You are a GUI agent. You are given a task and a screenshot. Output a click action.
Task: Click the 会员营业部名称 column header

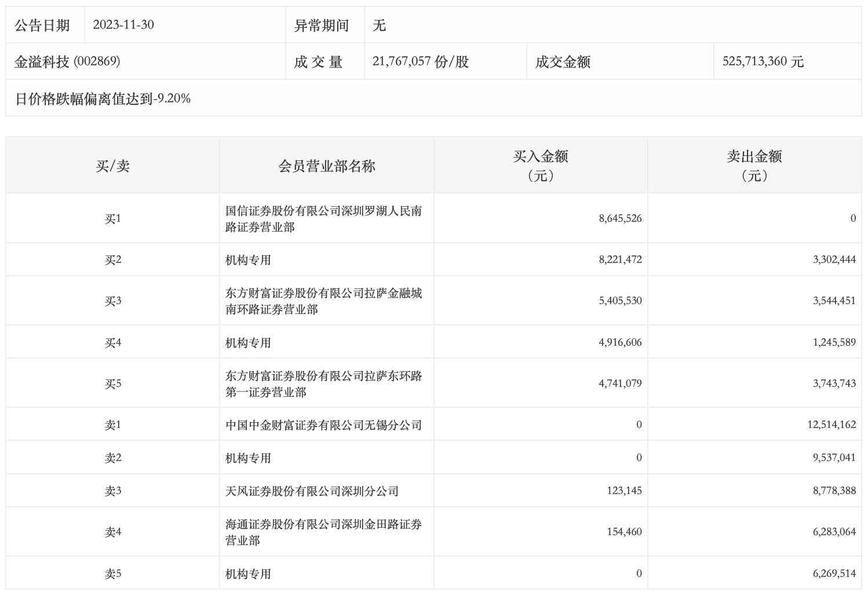click(327, 166)
